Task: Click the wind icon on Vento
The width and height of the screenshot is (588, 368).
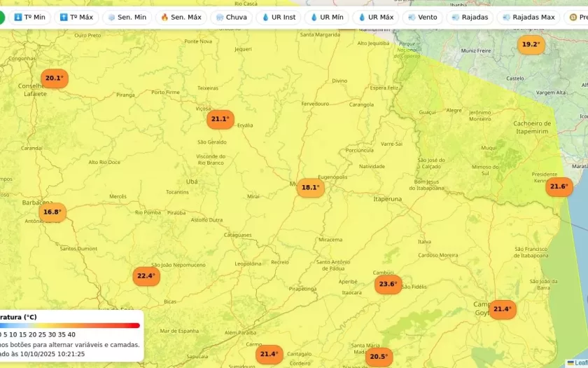Action: tap(412, 18)
